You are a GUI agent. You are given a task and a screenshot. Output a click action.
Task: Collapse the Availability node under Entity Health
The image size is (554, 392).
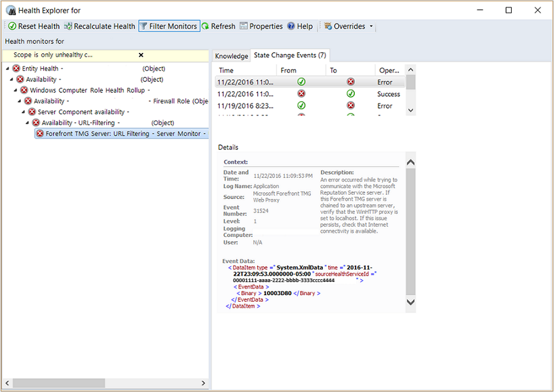point(12,80)
